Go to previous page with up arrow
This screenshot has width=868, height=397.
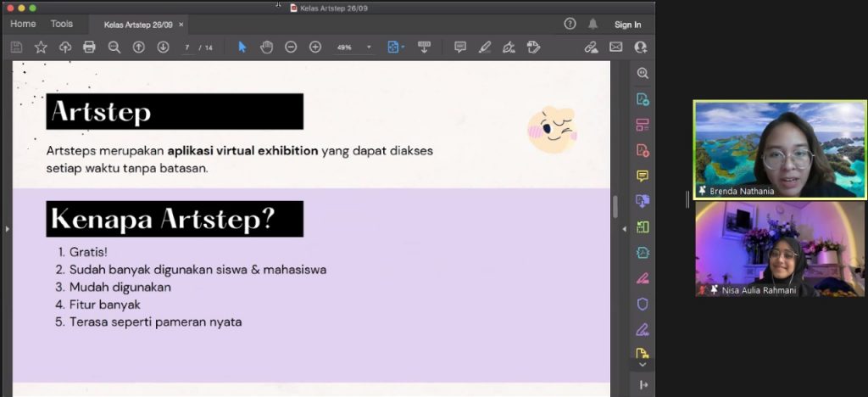(138, 47)
